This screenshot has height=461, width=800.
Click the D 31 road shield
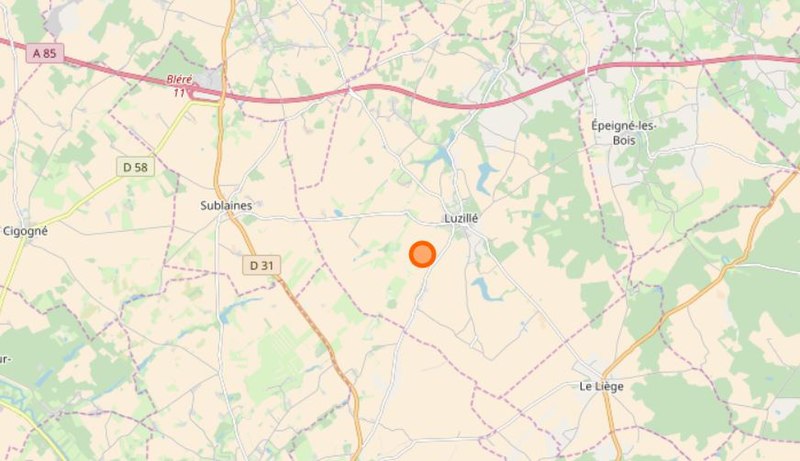[261, 265]
